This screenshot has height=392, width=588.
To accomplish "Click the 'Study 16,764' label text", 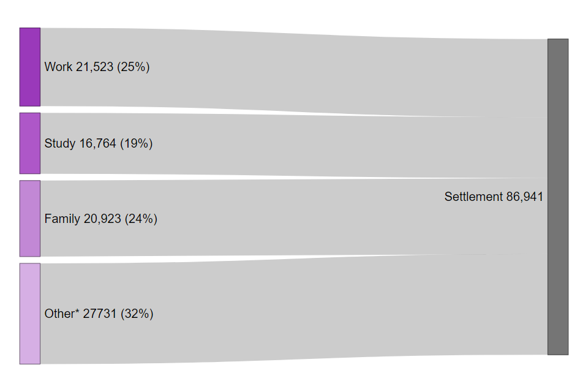I will (80, 143).
